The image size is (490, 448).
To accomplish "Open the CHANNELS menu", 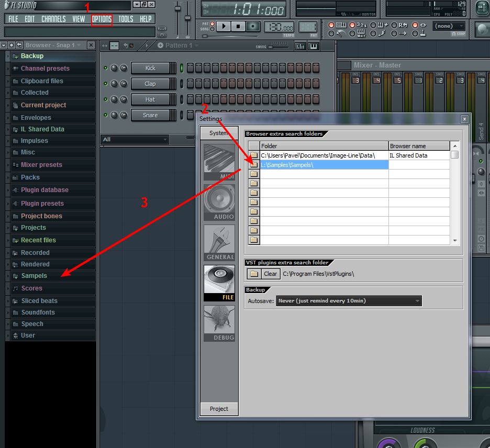I will [53, 19].
